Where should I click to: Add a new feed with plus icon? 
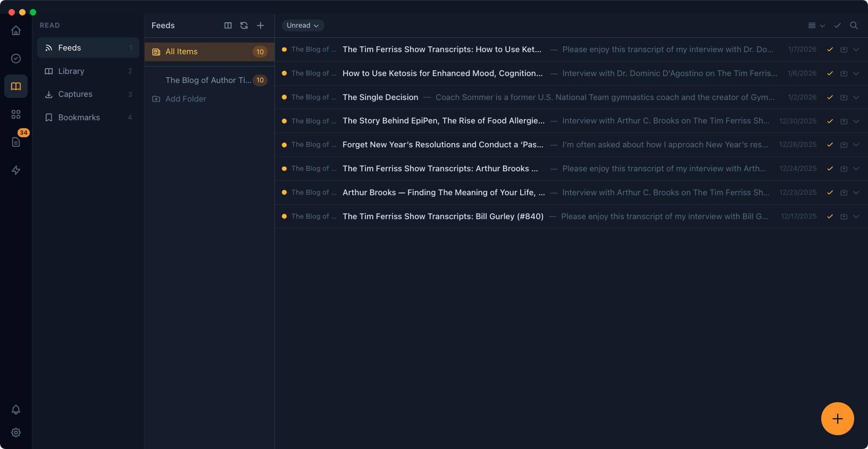pyautogui.click(x=261, y=26)
